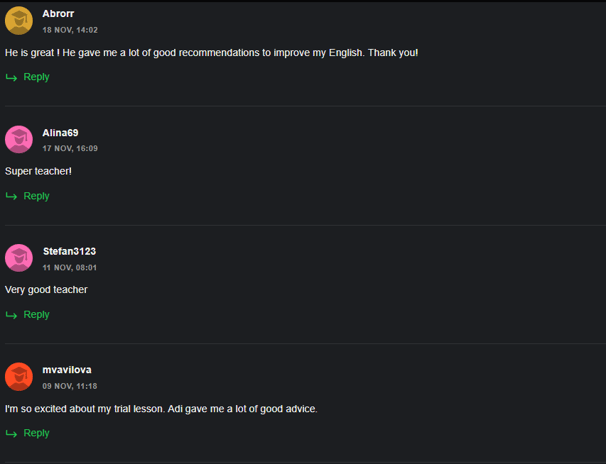Click mvavilova's orange graduate avatar icon
The image size is (606, 464).
[x=19, y=376]
